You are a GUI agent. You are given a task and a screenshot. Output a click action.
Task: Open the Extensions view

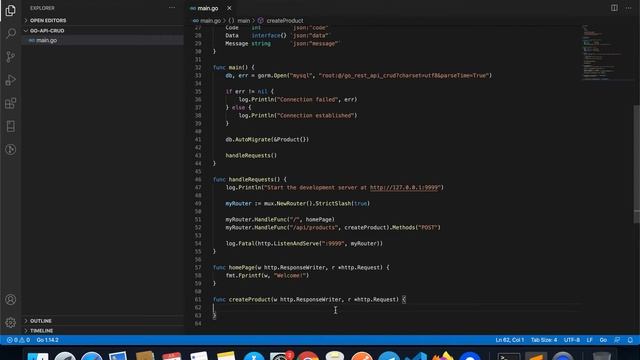[11, 103]
